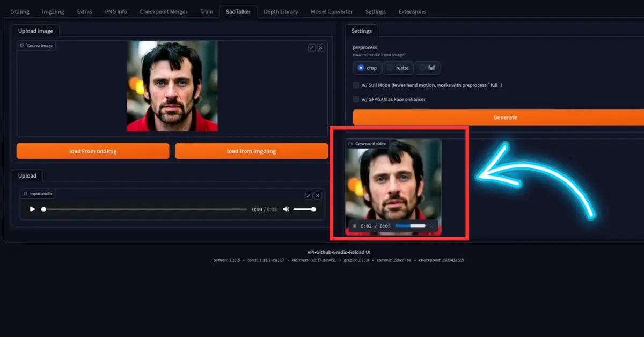The height and width of the screenshot is (337, 644).
Task: Select the SadTalker tab
Action: (238, 11)
